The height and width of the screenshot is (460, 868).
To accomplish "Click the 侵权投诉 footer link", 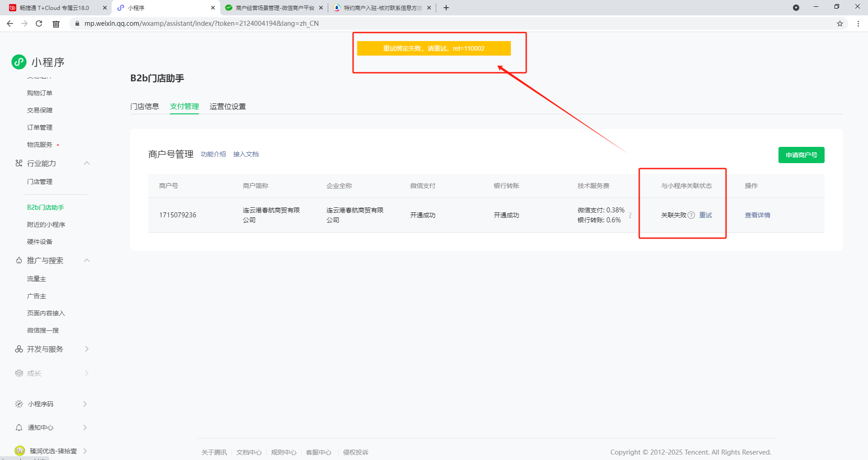I will 356,452.
